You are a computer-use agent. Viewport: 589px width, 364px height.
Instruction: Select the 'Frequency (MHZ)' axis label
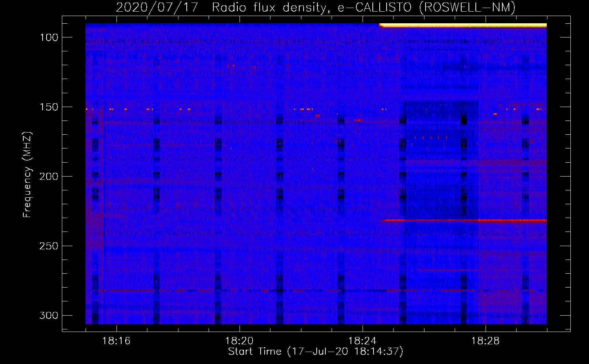27,174
